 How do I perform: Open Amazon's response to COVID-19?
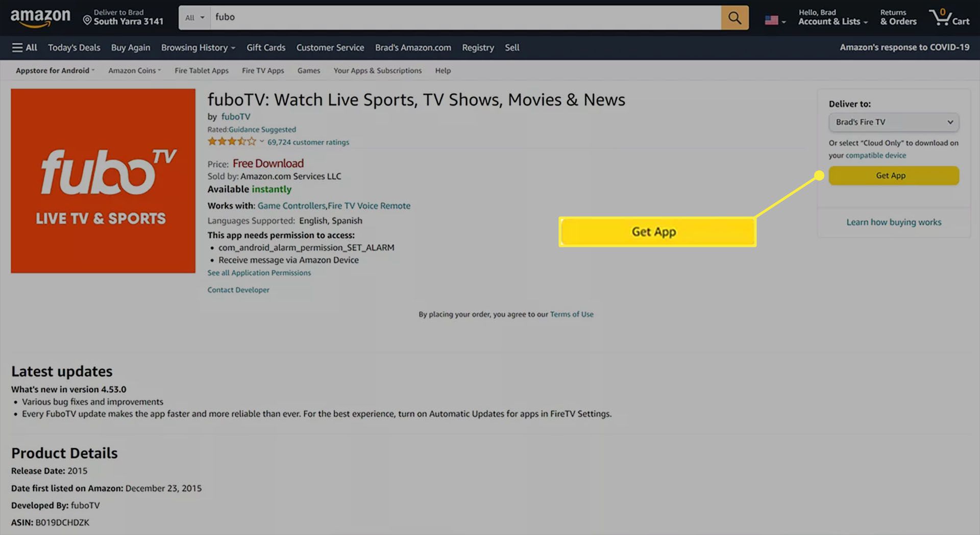pos(904,47)
